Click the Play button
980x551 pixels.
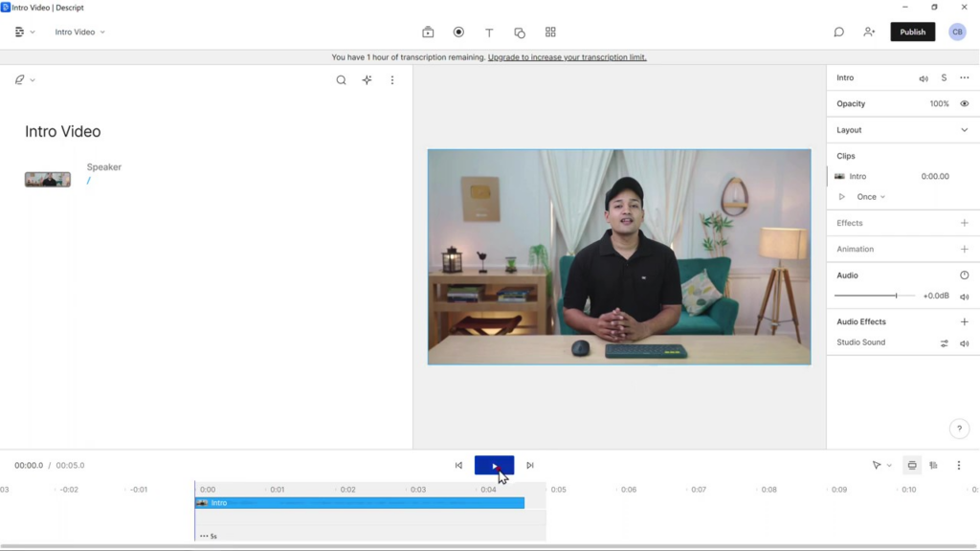point(495,466)
